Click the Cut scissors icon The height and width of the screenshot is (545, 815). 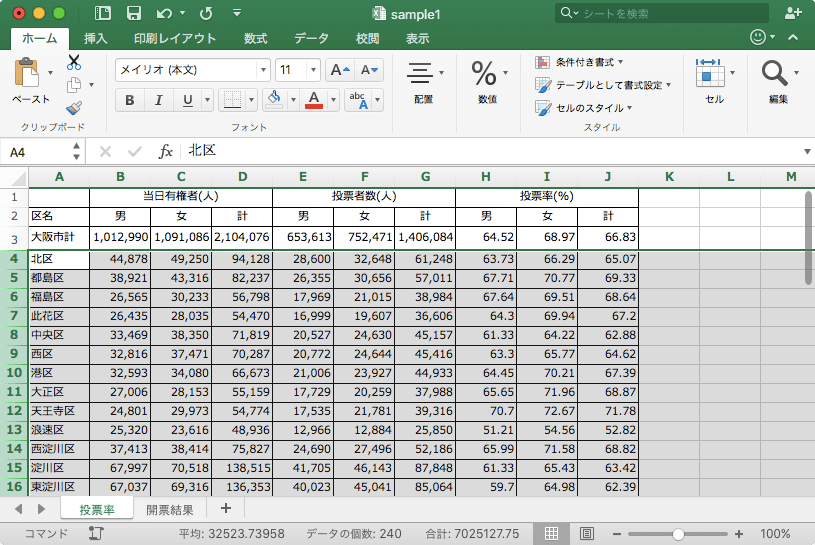pyautogui.click(x=74, y=62)
